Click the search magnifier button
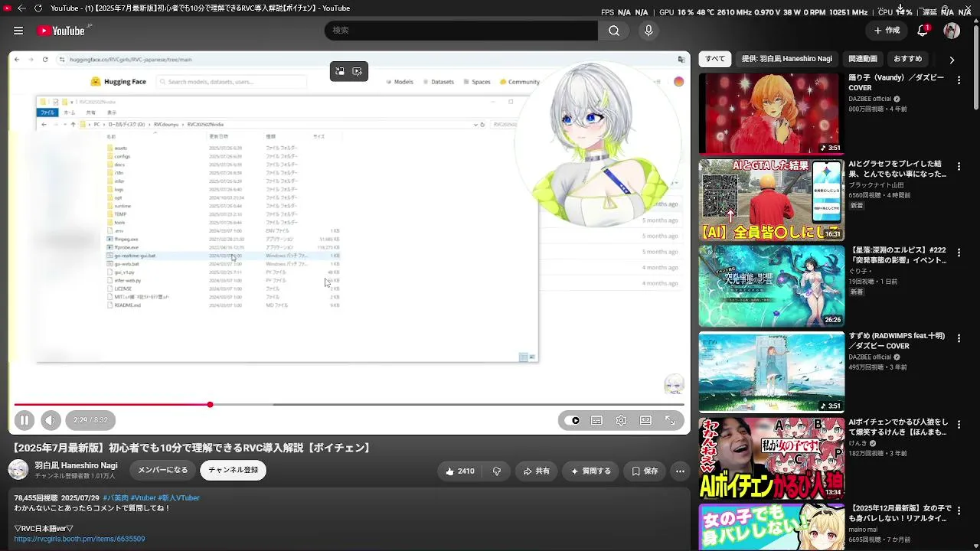This screenshot has width=980, height=551. pyautogui.click(x=614, y=31)
